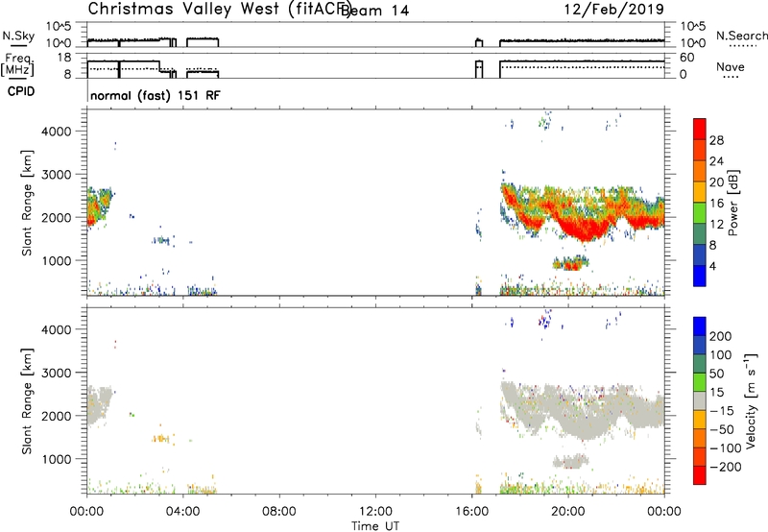Click the 4 tick on Power colorbar
768x532 pixels.
click(x=712, y=266)
